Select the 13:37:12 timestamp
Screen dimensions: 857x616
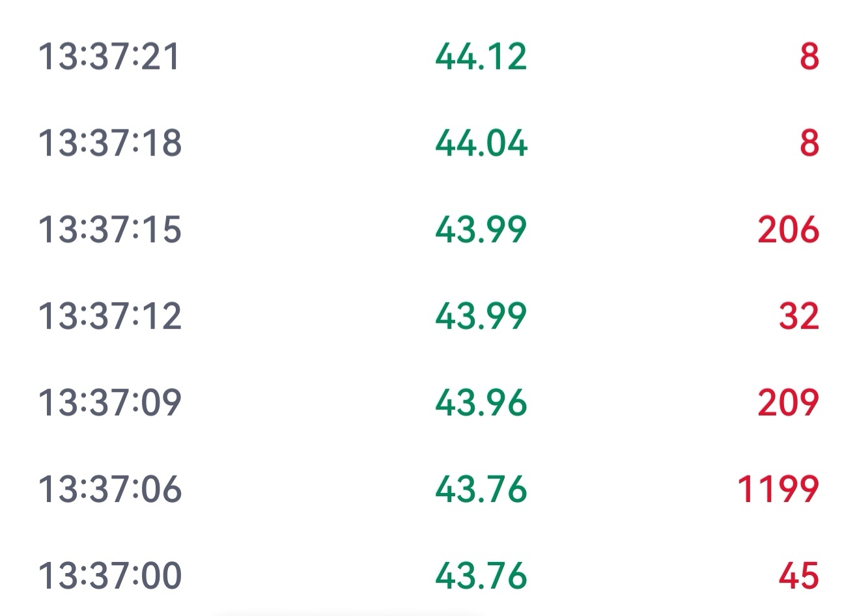(x=109, y=316)
